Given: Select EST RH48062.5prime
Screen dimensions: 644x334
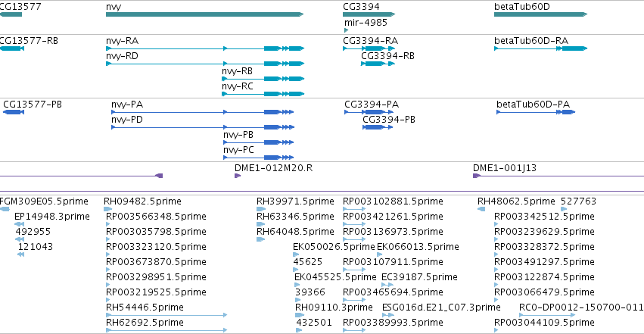Looking at the screenshot, I should point(481,209).
